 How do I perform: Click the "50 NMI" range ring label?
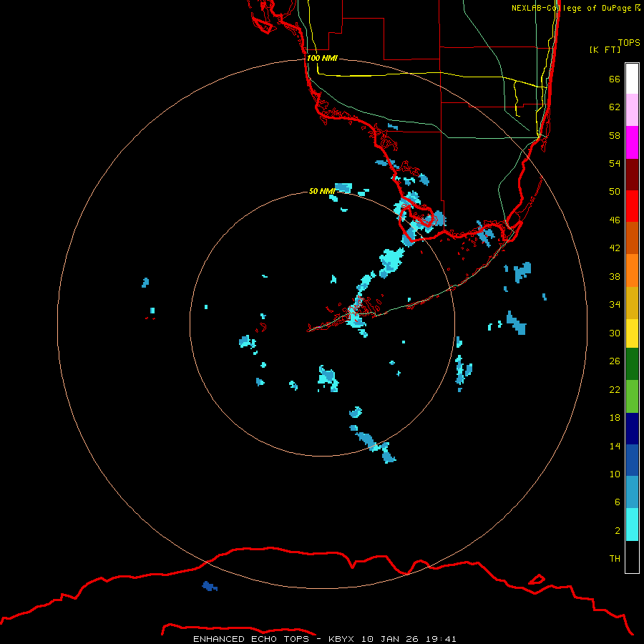click(x=321, y=191)
